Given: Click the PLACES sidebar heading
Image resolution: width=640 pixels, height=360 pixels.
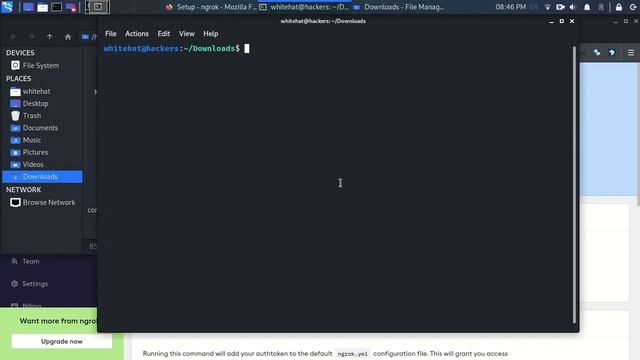Looking at the screenshot, I should tap(18, 78).
